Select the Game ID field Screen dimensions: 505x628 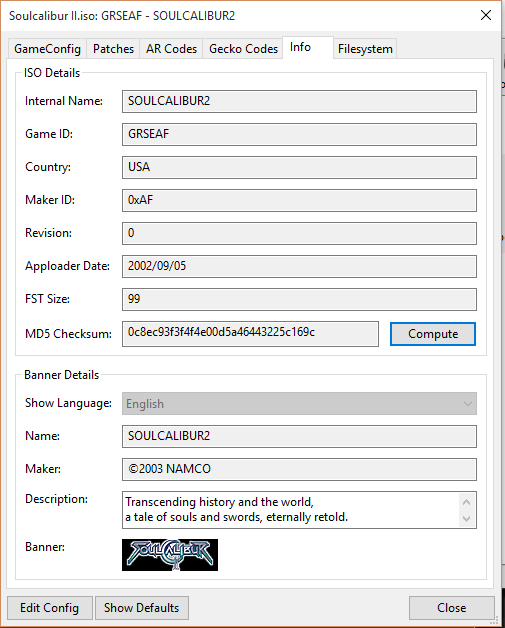tap(299, 135)
